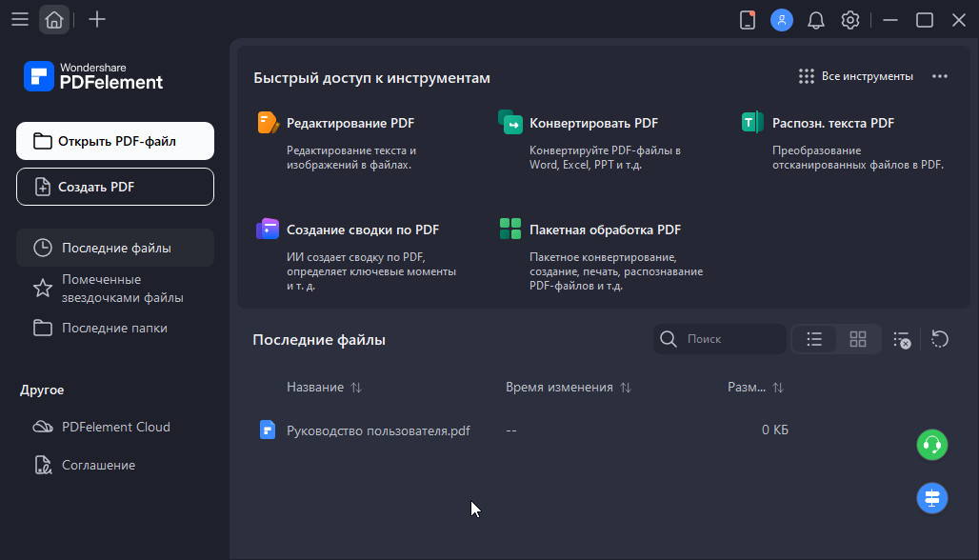Click the refresh recent files icon
The image size is (979, 560).
coord(940,339)
